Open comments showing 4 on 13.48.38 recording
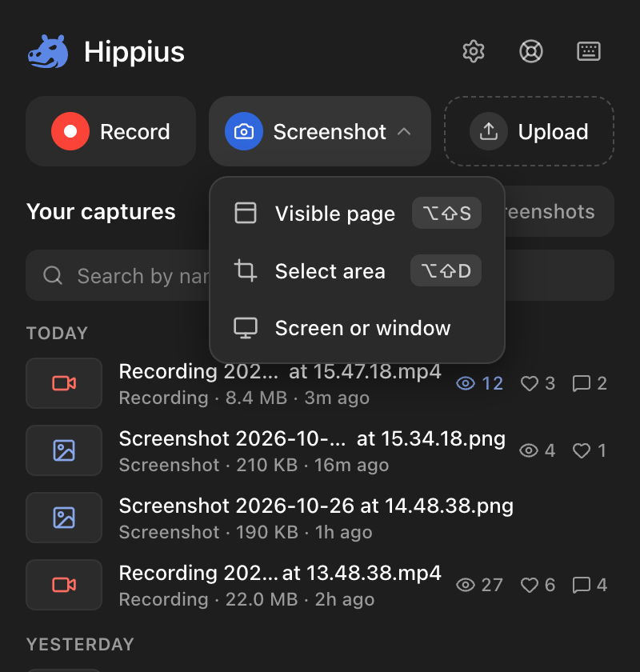Image resolution: width=640 pixels, height=672 pixels. tap(582, 585)
